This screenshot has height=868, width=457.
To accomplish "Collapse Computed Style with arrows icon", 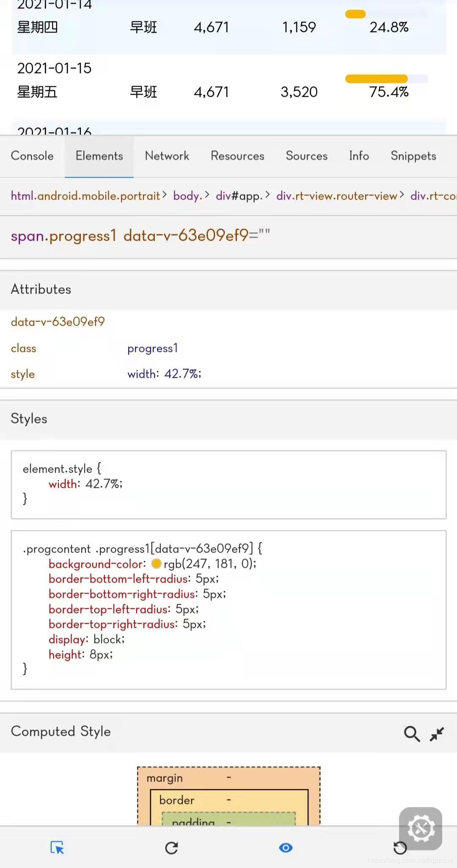I will (437, 733).
